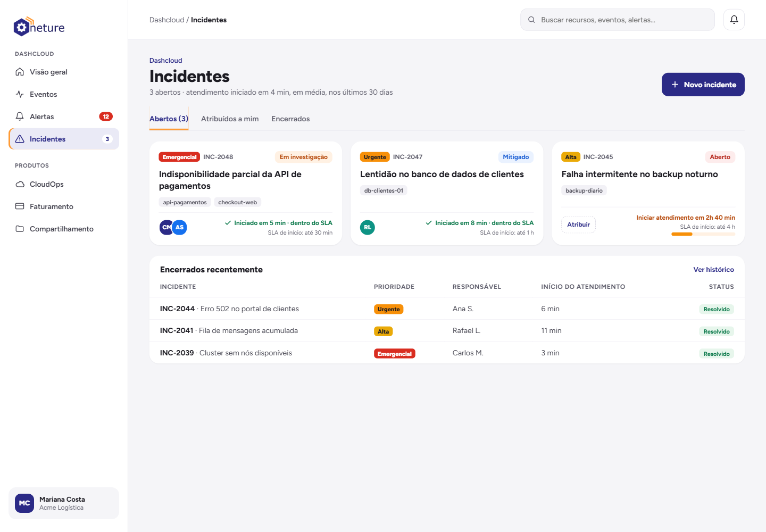Open Mariana Costa account card
Viewport: 766px width, 532px height.
[x=64, y=503]
